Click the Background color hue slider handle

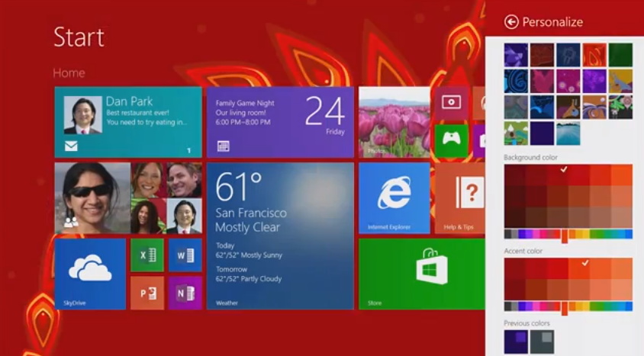(565, 236)
